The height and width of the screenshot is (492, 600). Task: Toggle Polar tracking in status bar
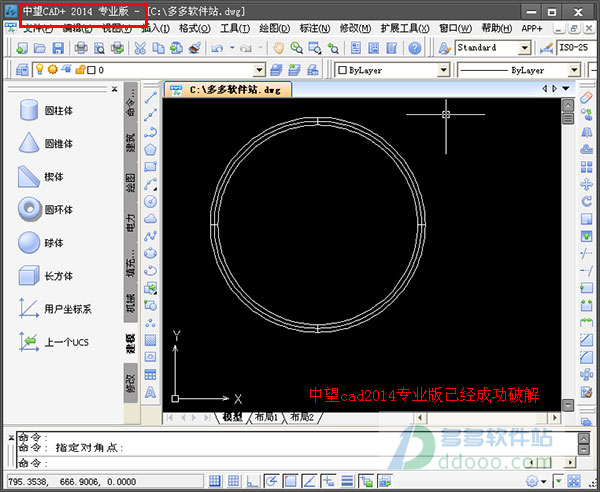click(x=271, y=481)
